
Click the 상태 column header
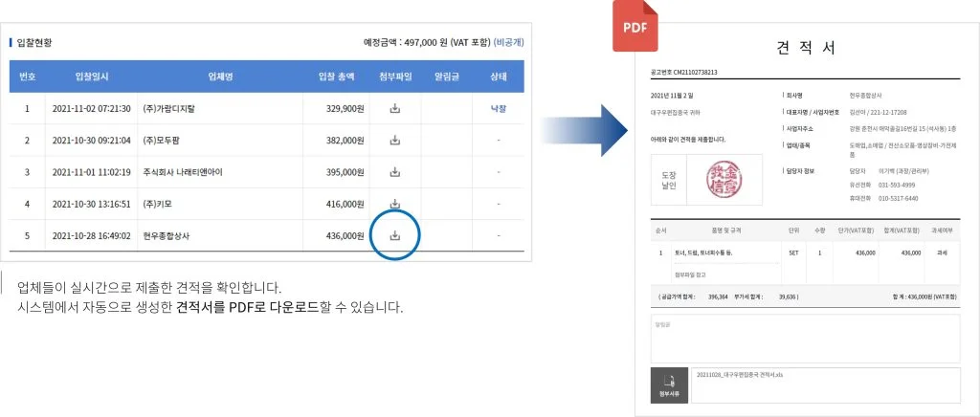click(x=498, y=77)
